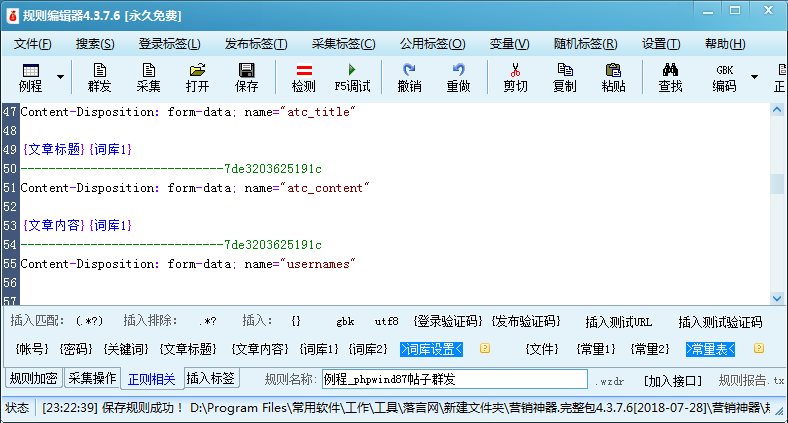The image size is (788, 423).
Task: Open the 变量(V) menu
Action: pos(509,44)
